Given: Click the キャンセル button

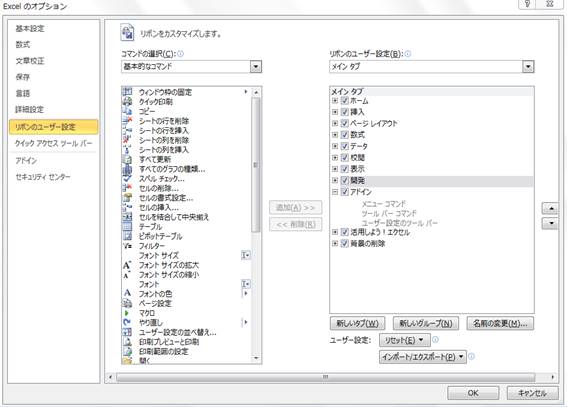Looking at the screenshot, I should click(532, 393).
